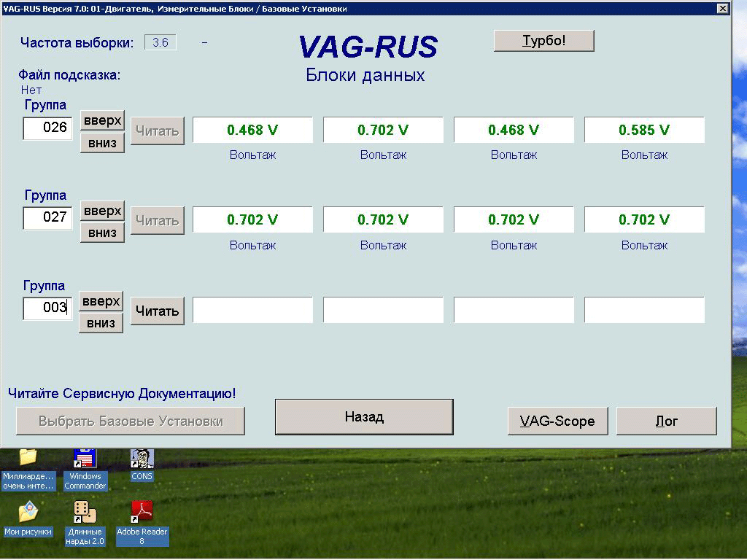
Task: Decrease group 026 with вниз button
Action: click(x=102, y=143)
